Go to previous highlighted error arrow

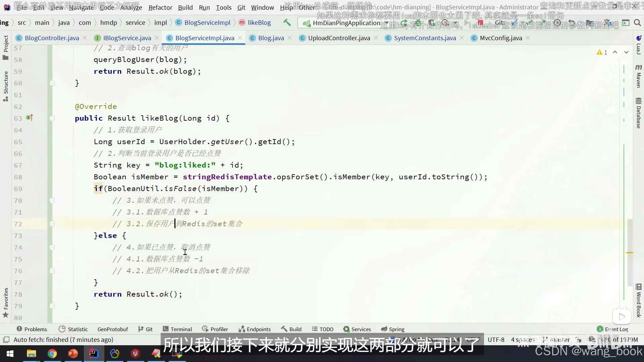(615, 52)
